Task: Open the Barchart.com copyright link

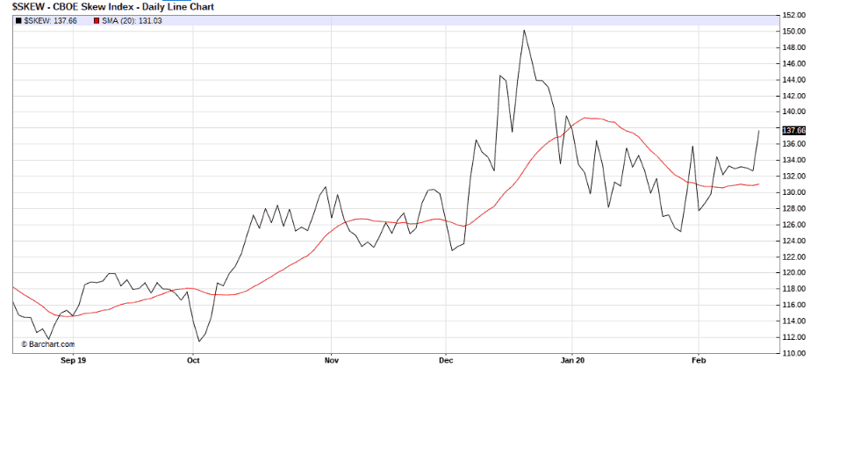Action: [48, 344]
